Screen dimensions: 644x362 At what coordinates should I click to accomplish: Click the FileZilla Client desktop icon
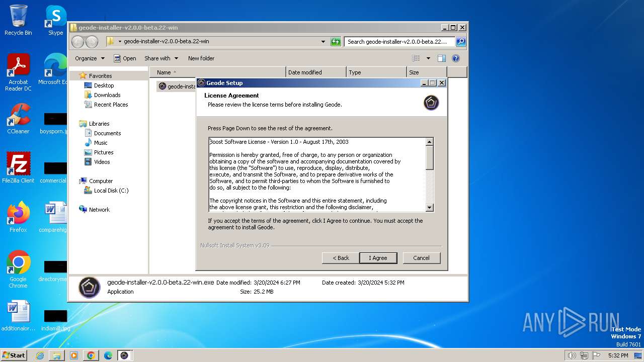coord(18,168)
